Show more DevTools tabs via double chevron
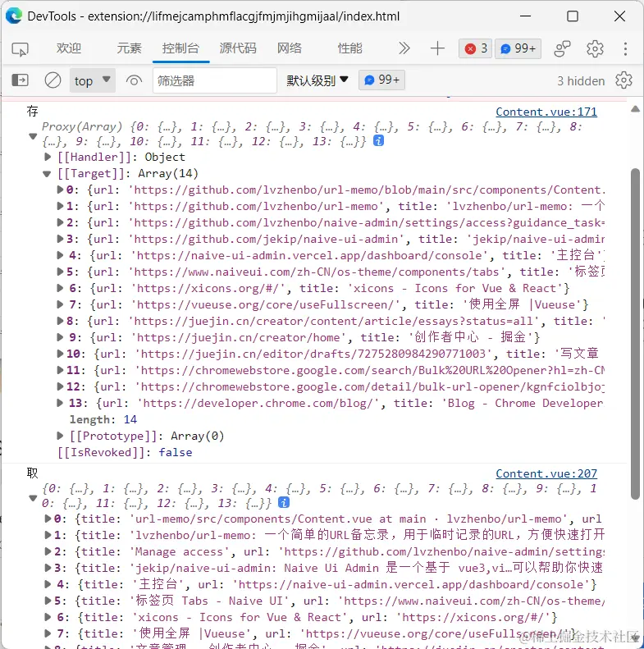644x649 pixels. pyautogui.click(x=404, y=48)
